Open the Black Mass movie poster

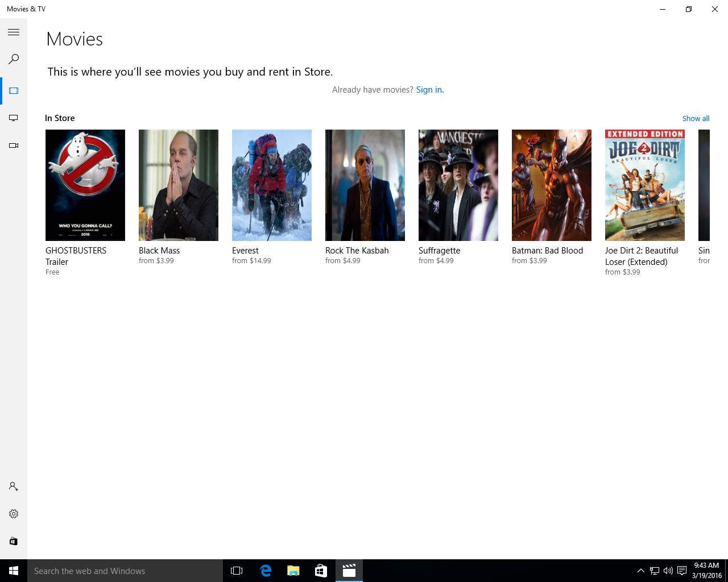coord(179,185)
